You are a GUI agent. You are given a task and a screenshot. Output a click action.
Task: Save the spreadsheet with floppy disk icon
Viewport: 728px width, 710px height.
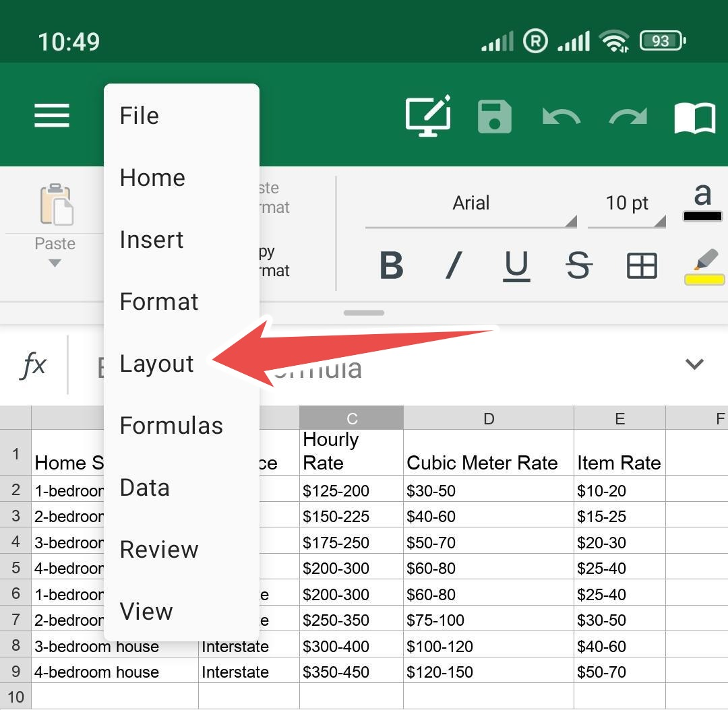[x=495, y=116]
